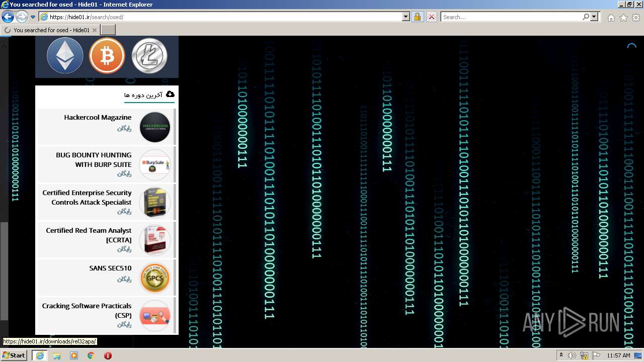Open Cracking Software Practicals (CSP) link
Screen dimensions: 644x362
pos(87,310)
